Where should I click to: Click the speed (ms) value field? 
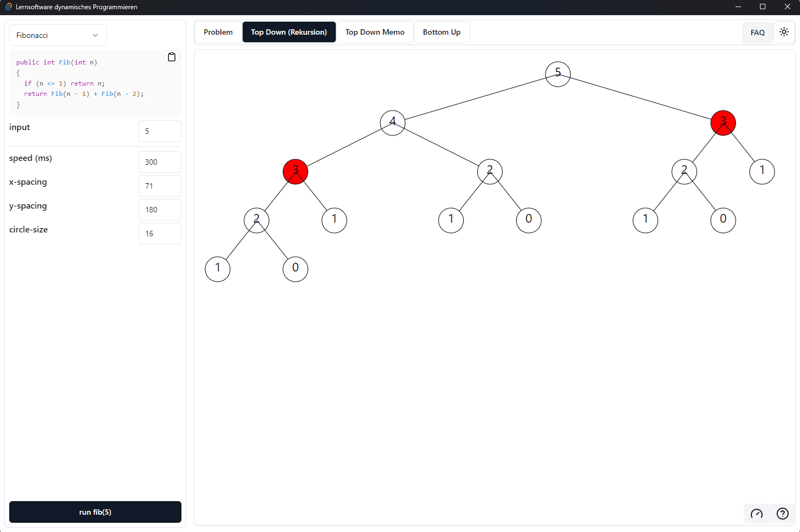pos(159,161)
